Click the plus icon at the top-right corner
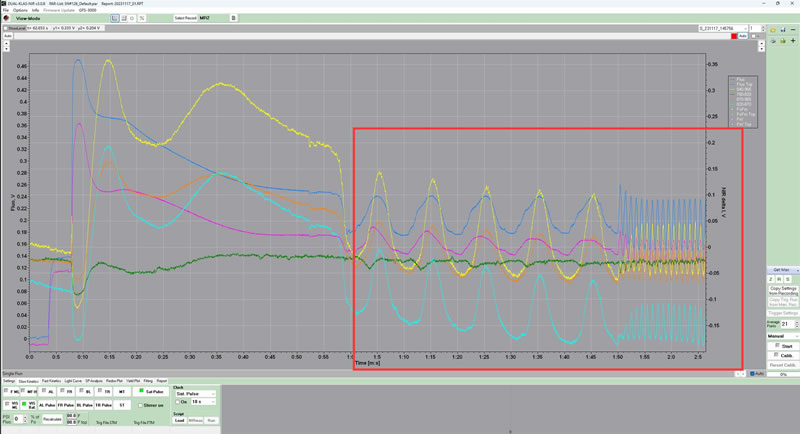The height and width of the screenshot is (434, 800). click(792, 41)
